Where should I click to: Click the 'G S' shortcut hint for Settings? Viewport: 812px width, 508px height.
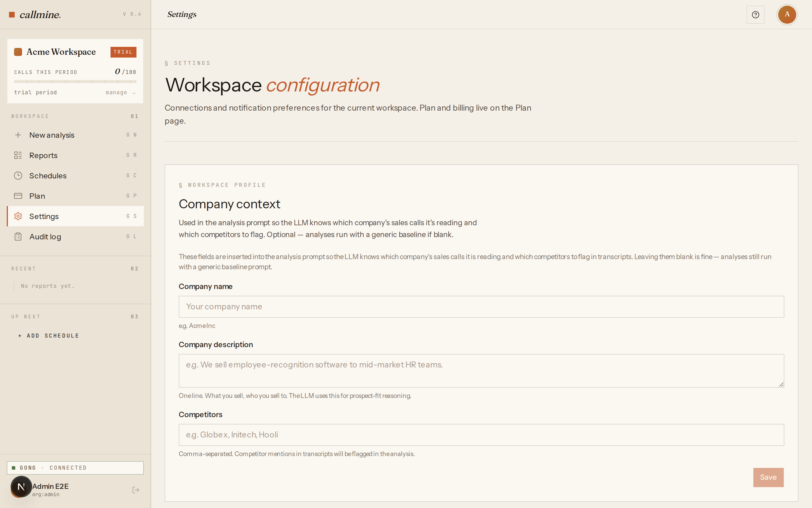(x=132, y=216)
